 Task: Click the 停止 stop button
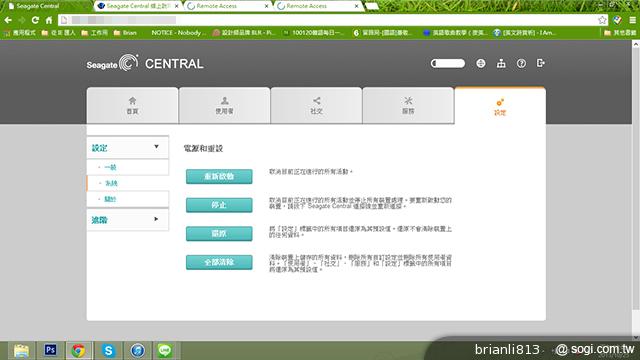pyautogui.click(x=219, y=205)
